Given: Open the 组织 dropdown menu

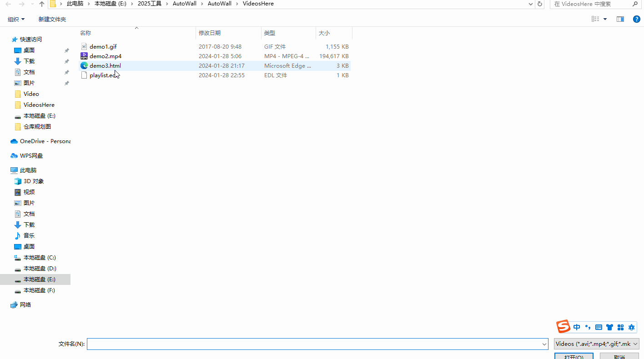Looking at the screenshot, I should (x=16, y=20).
